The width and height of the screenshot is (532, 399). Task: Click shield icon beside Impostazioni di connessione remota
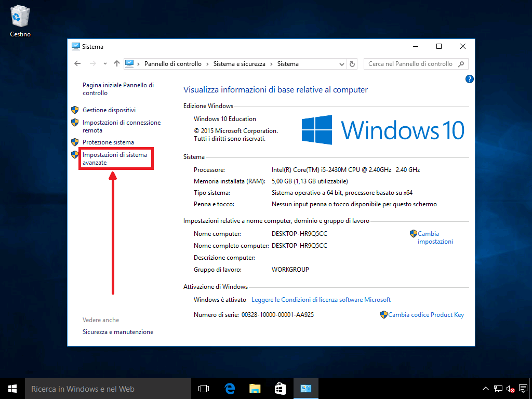click(x=75, y=123)
